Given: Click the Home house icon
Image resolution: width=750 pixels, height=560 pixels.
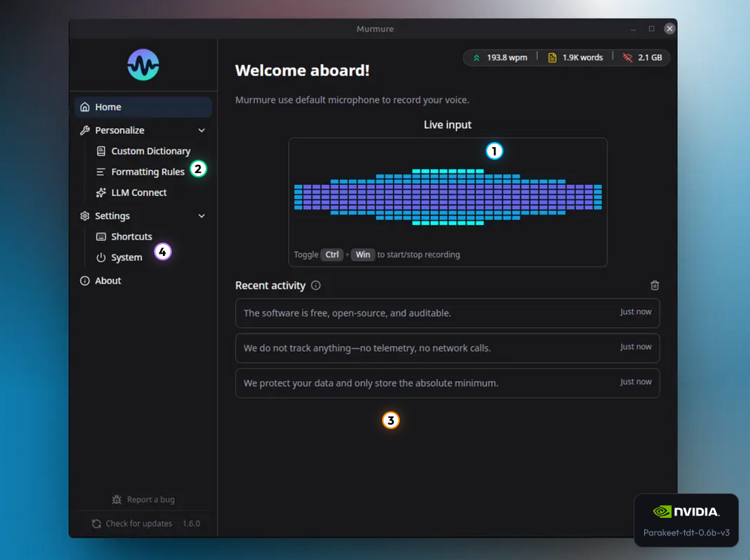Looking at the screenshot, I should click(x=84, y=107).
